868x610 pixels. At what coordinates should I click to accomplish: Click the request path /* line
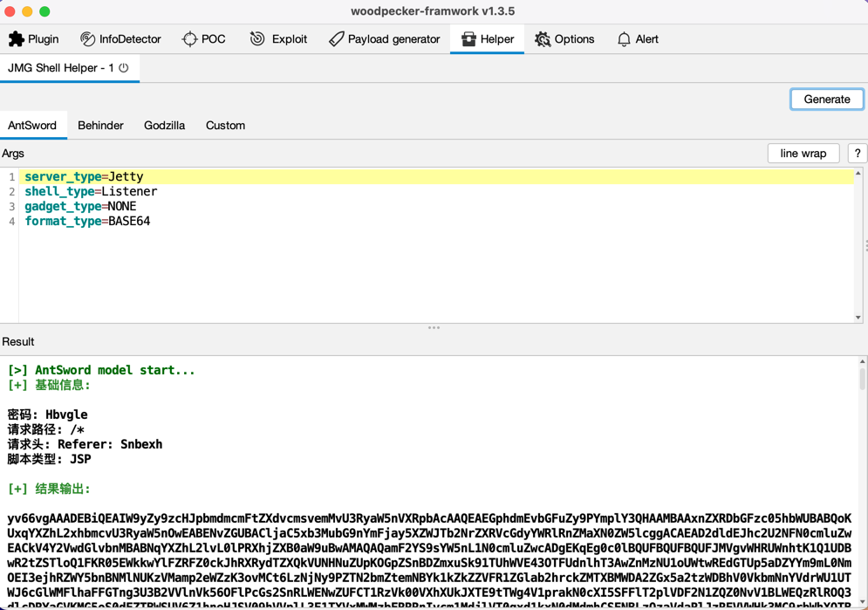coord(46,429)
